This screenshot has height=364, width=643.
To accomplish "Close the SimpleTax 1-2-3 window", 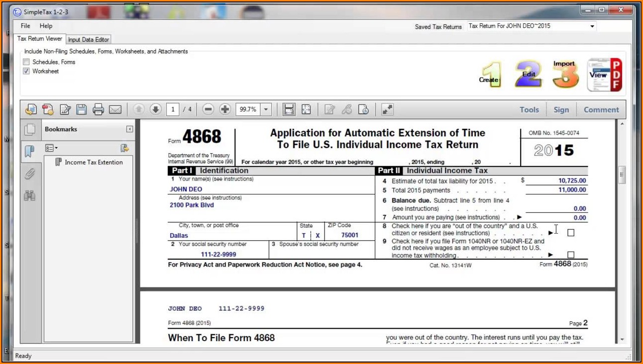I will tap(620, 10).
